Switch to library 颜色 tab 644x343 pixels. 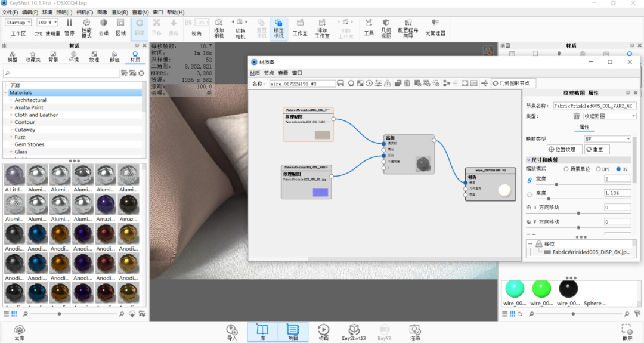[114, 57]
